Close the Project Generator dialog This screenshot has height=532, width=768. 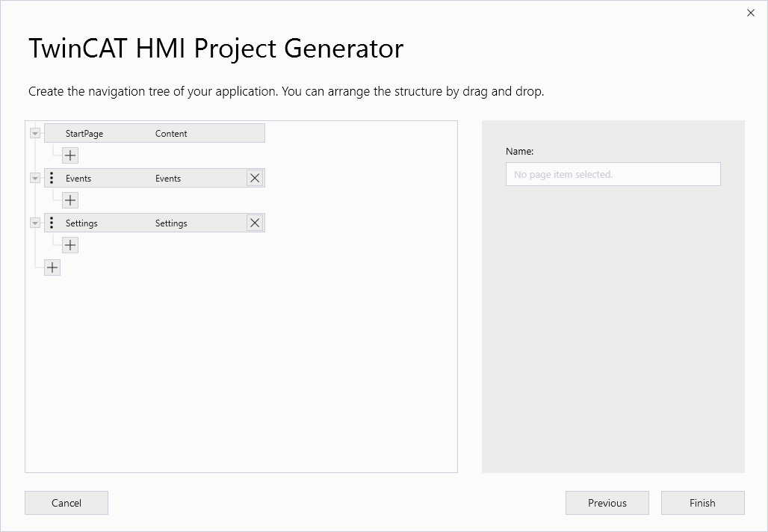click(x=751, y=13)
